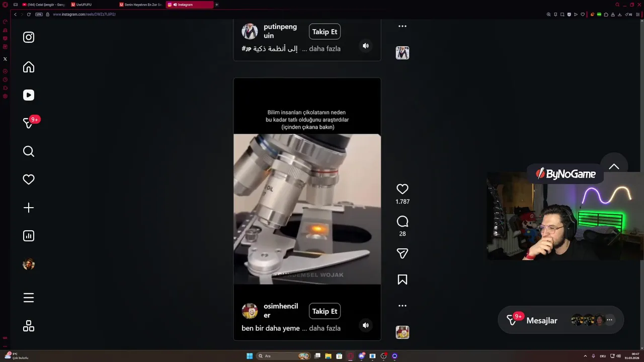Go back in browser history

click(x=15, y=14)
